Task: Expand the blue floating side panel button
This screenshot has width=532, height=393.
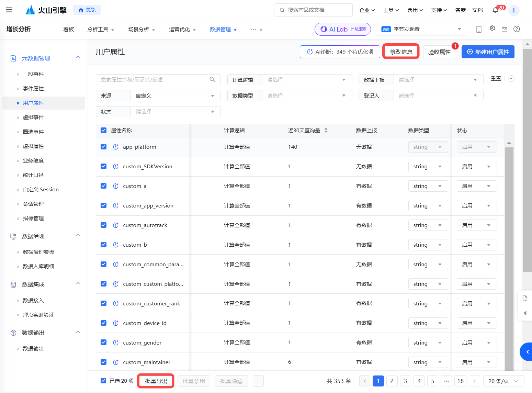Action: click(x=526, y=352)
